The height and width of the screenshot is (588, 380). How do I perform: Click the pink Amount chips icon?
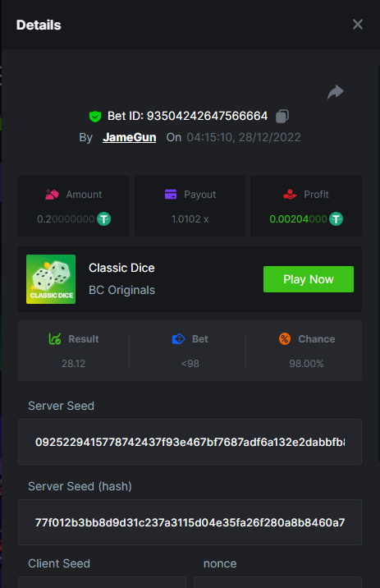tap(52, 195)
